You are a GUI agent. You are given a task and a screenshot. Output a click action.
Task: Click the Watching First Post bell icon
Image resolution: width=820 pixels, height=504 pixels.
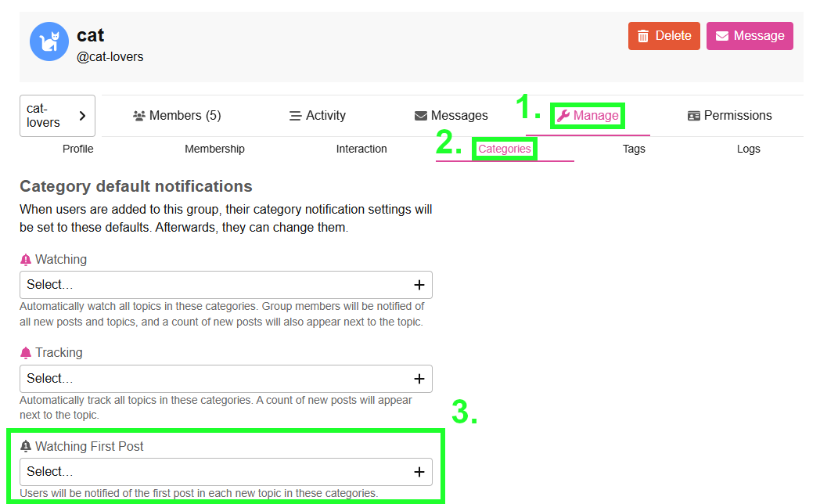[x=26, y=447]
